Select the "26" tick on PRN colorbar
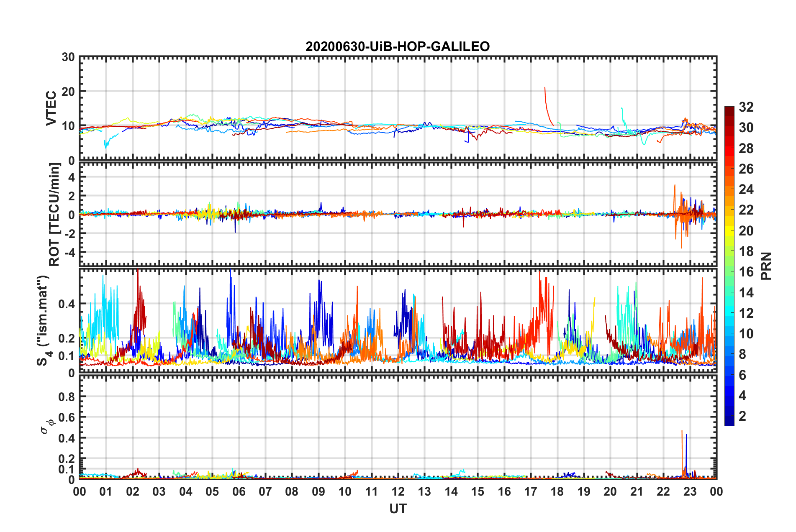This screenshot has width=796, height=532. [x=746, y=169]
